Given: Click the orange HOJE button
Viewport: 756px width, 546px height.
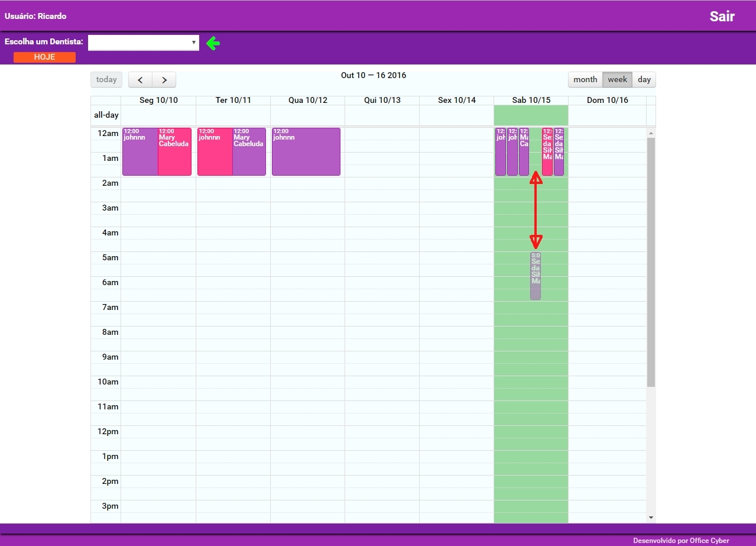Looking at the screenshot, I should 44,57.
